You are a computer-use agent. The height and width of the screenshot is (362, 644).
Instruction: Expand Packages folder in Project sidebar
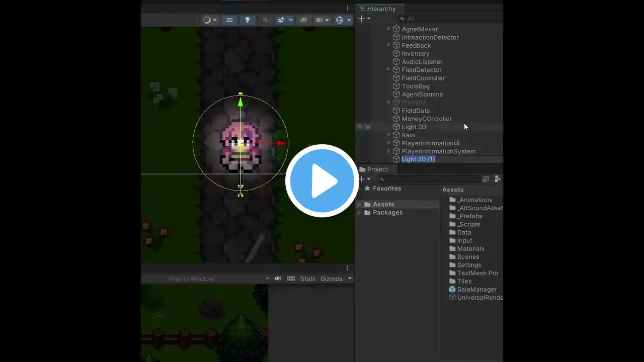(x=360, y=213)
